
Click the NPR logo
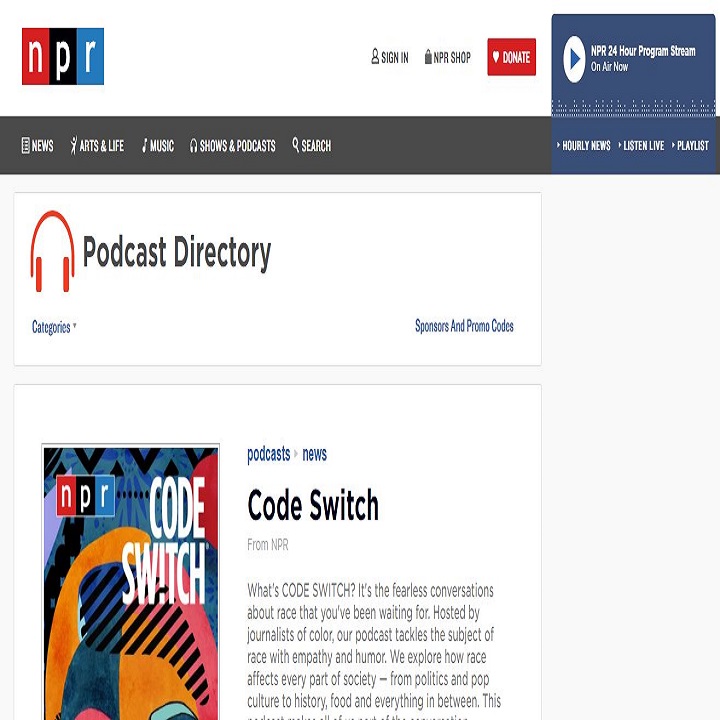[x=63, y=56]
